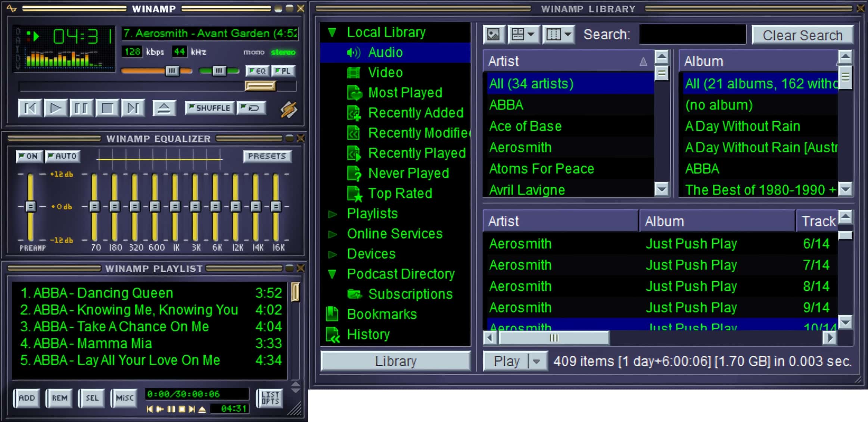
Task: Open Video library view
Action: 395,73
